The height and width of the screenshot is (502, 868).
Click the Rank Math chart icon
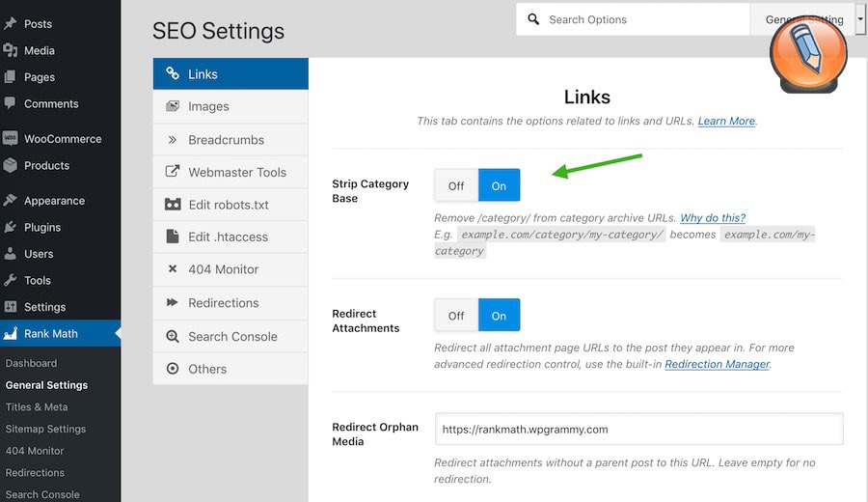pyautogui.click(x=10, y=334)
